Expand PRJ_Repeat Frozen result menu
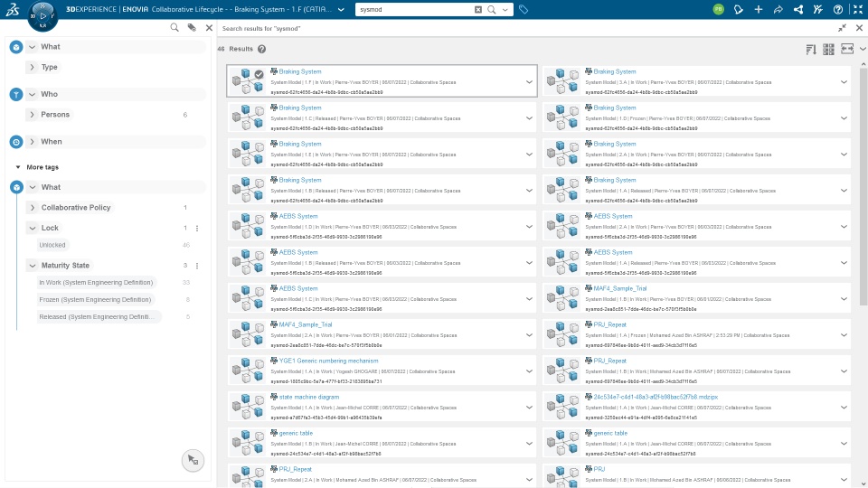 click(844, 334)
